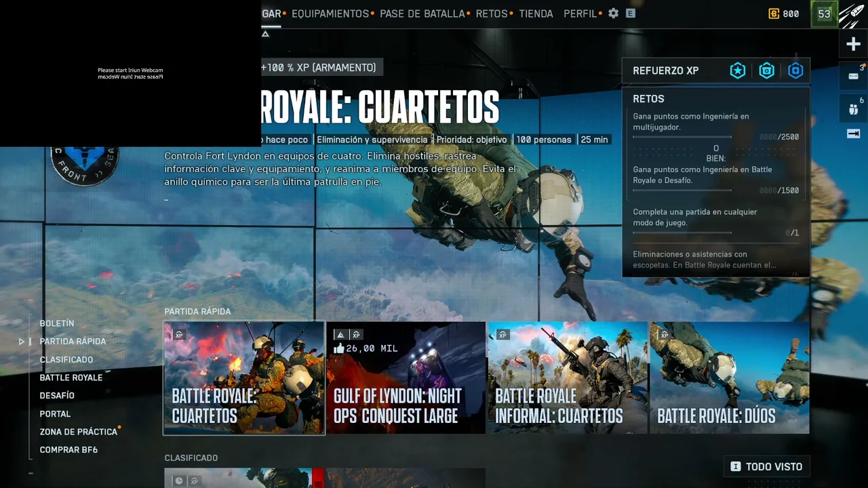Go to the Perfil tab
This screenshot has width=868, height=488.
coord(580,14)
